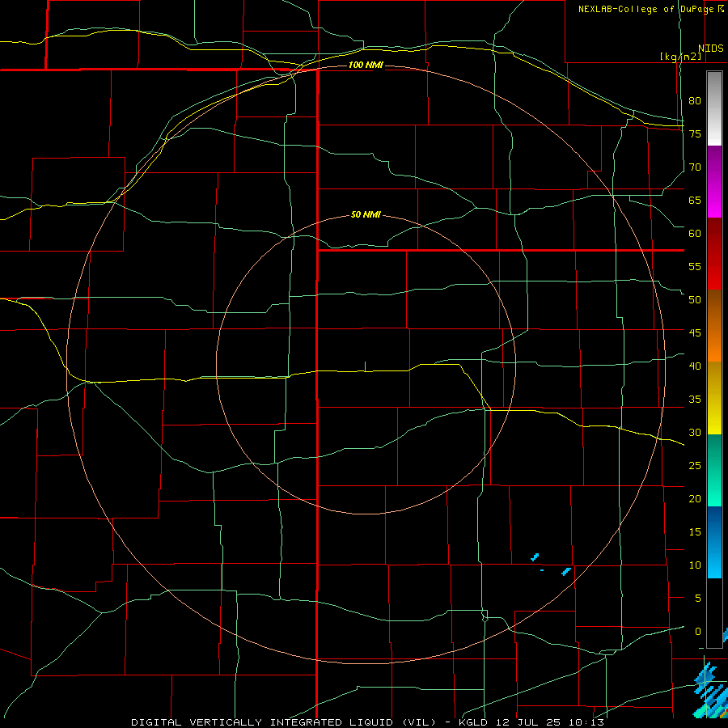Click the 45 value on the VIL scale
The width and height of the screenshot is (728, 728).
695,333
